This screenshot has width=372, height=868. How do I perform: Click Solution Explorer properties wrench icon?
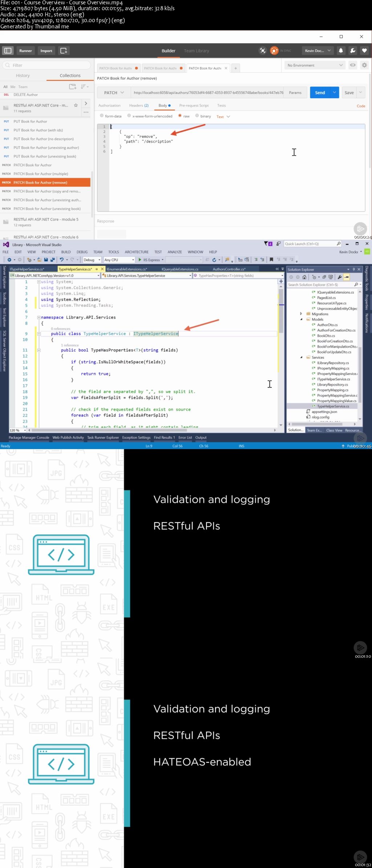pos(340,277)
